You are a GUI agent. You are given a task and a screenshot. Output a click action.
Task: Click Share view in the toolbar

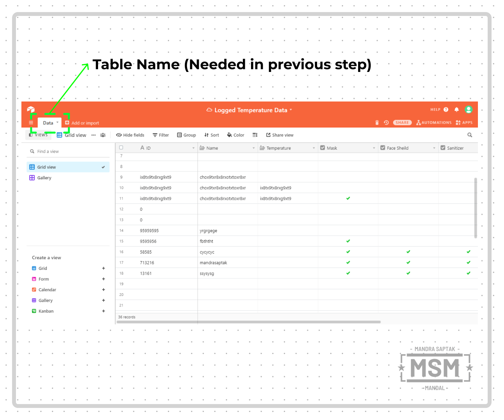280,135
